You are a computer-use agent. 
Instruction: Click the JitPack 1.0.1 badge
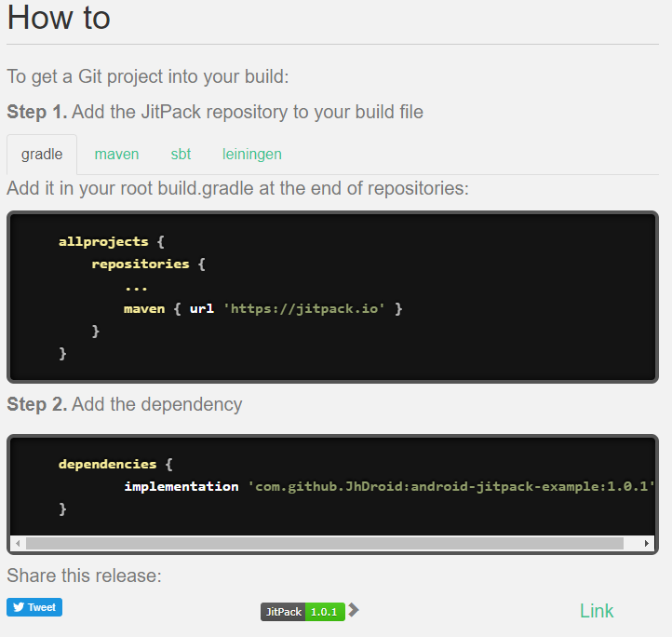coord(302,612)
